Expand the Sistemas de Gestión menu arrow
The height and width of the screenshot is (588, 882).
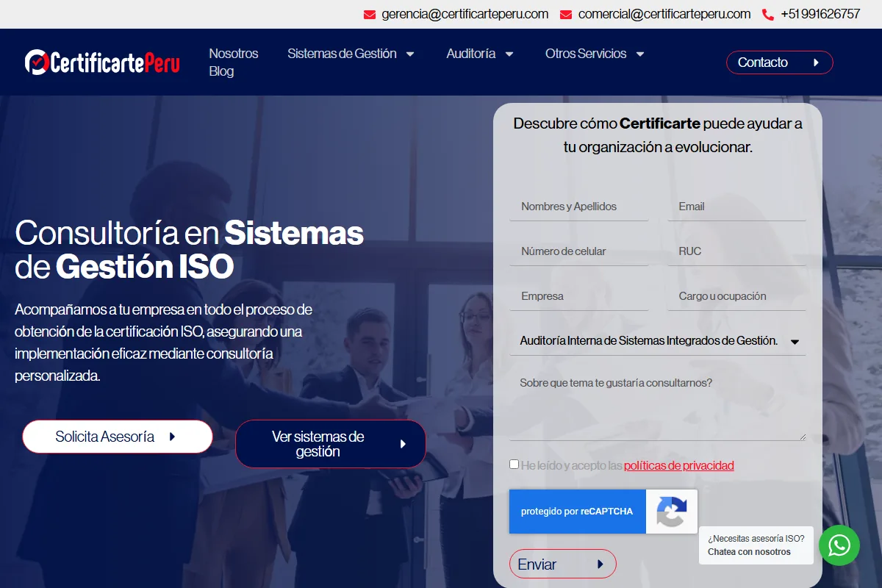(410, 54)
